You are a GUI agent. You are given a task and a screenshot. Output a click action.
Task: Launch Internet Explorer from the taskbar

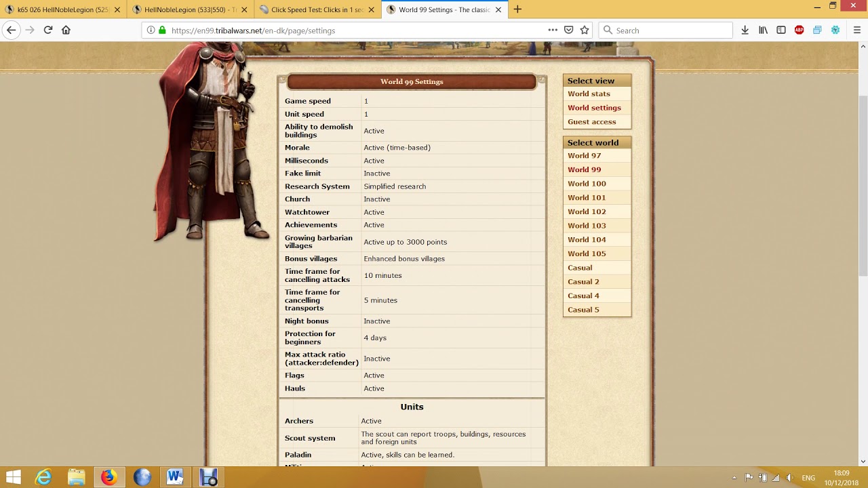[x=43, y=477]
